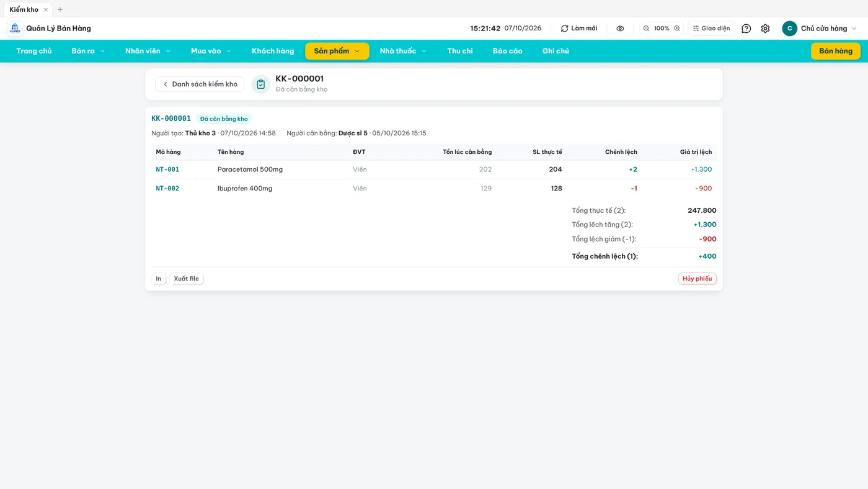The height and width of the screenshot is (489, 868).
Task: Open product code NT-001
Action: click(167, 169)
